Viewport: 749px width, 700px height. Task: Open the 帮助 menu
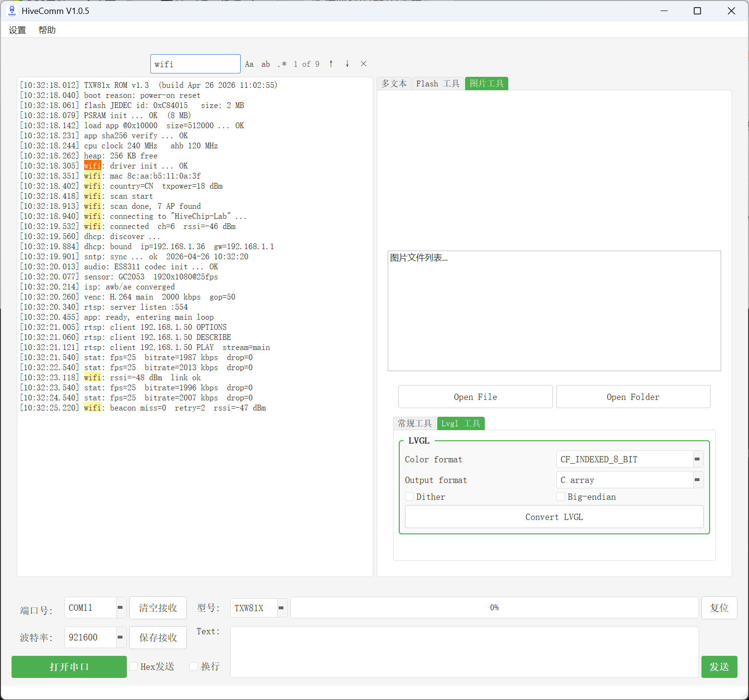(47, 30)
